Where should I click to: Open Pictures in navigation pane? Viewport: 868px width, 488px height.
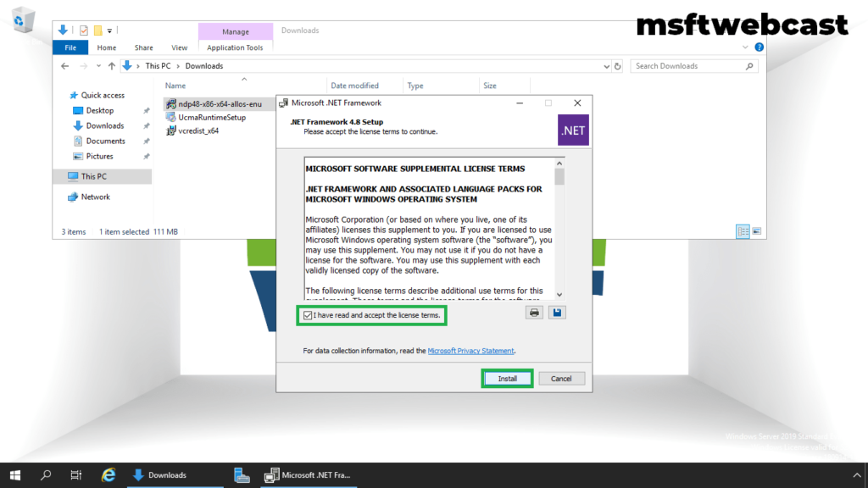[100, 156]
